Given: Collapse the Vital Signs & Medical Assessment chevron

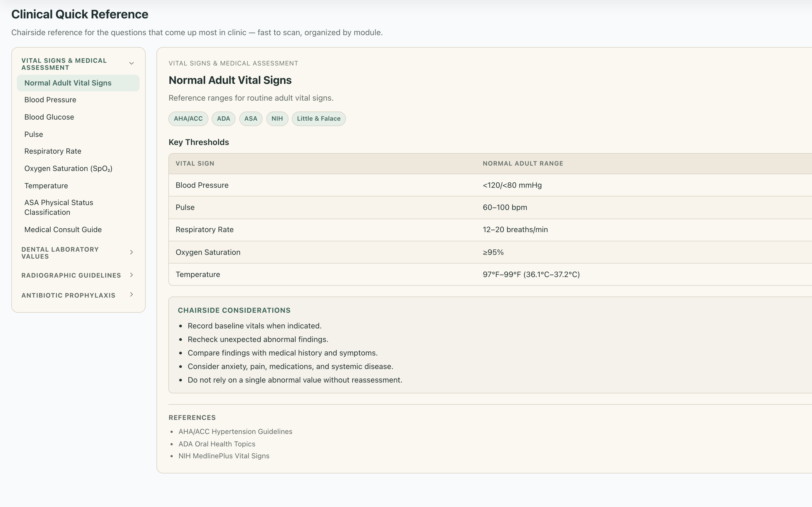Looking at the screenshot, I should (132, 63).
